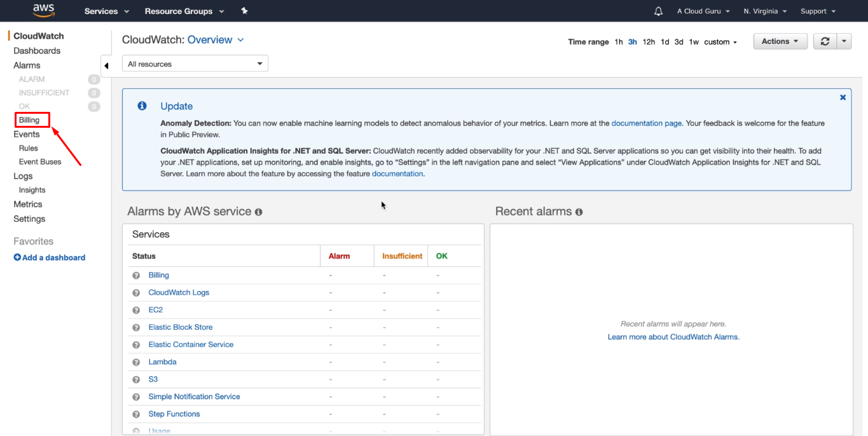Open the ALARM state filter
868x436 pixels.
point(32,79)
